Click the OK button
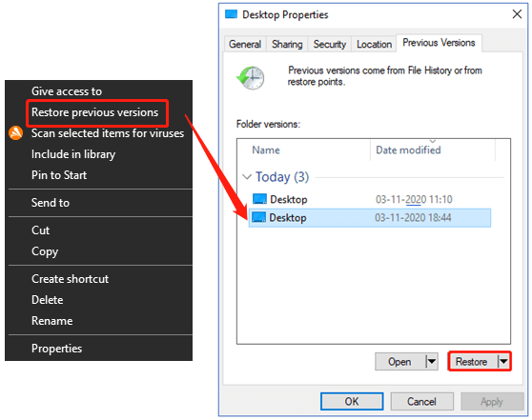 click(352, 401)
